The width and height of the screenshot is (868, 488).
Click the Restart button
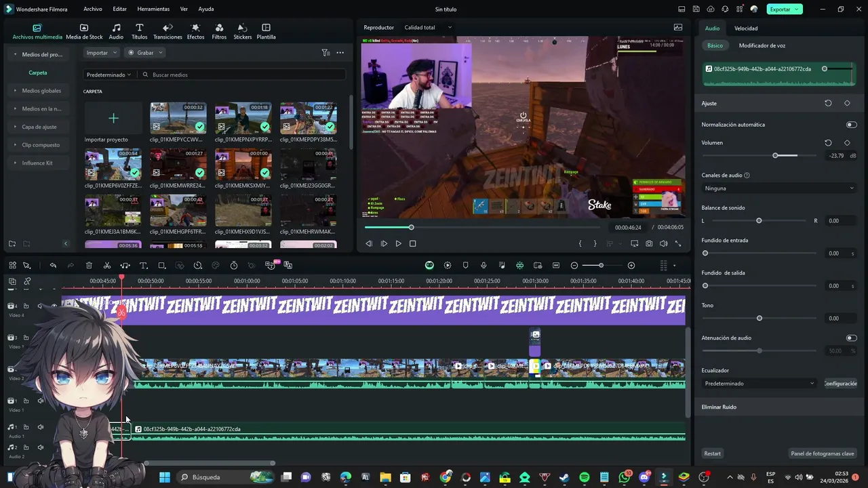712,453
